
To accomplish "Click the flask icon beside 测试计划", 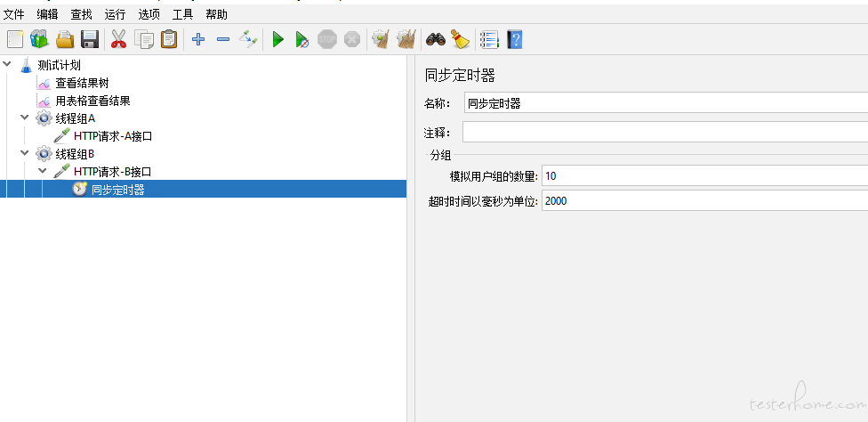I will click(x=26, y=65).
